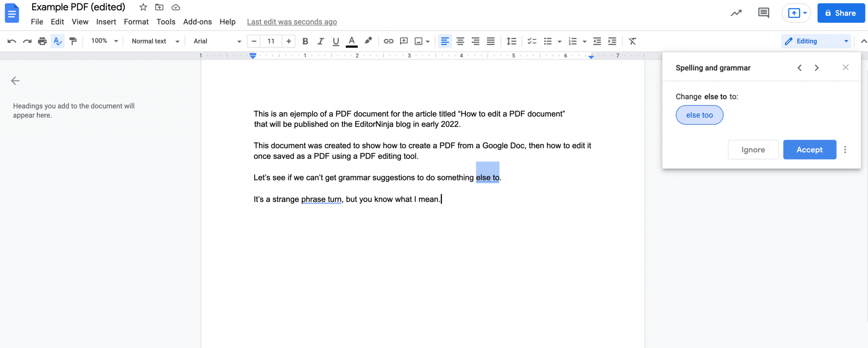Click the Redo arrow icon
The width and height of the screenshot is (868, 348).
click(27, 41)
